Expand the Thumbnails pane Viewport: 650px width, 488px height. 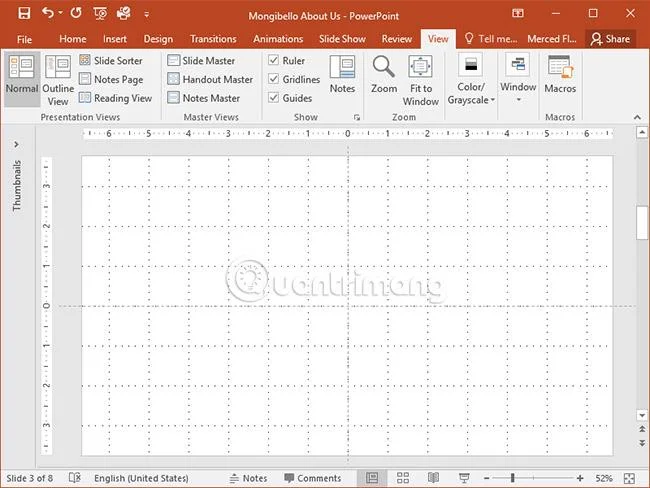click(x=16, y=144)
